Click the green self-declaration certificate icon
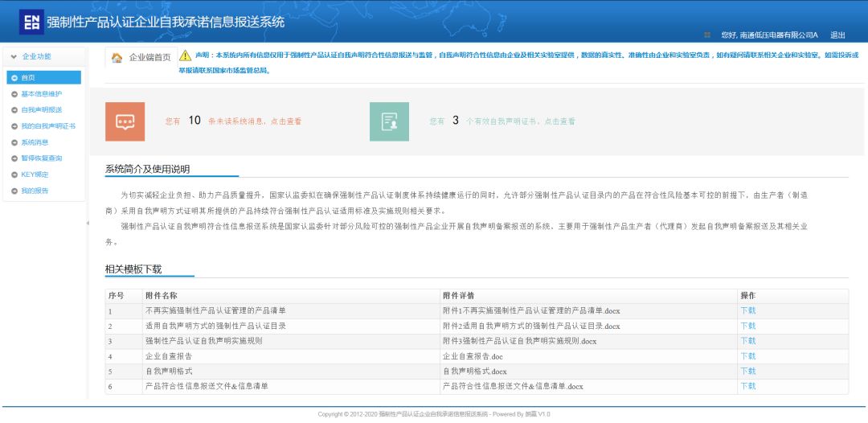This screenshot has width=868, height=423. [x=389, y=121]
